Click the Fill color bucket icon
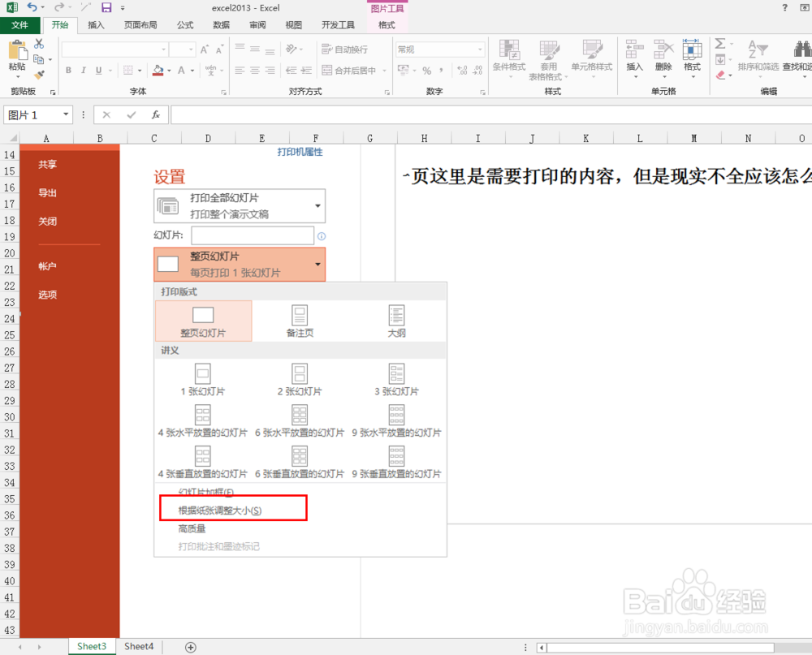Screen dimensions: 812x655 tap(158, 70)
